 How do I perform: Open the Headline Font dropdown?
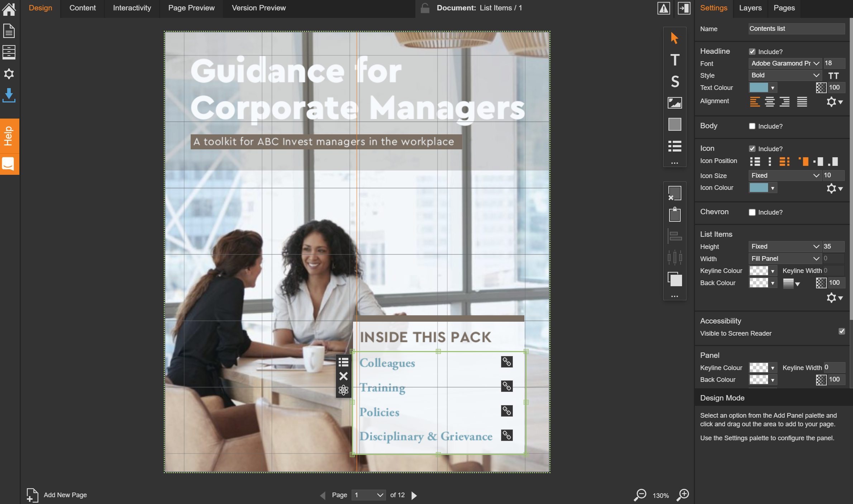785,63
